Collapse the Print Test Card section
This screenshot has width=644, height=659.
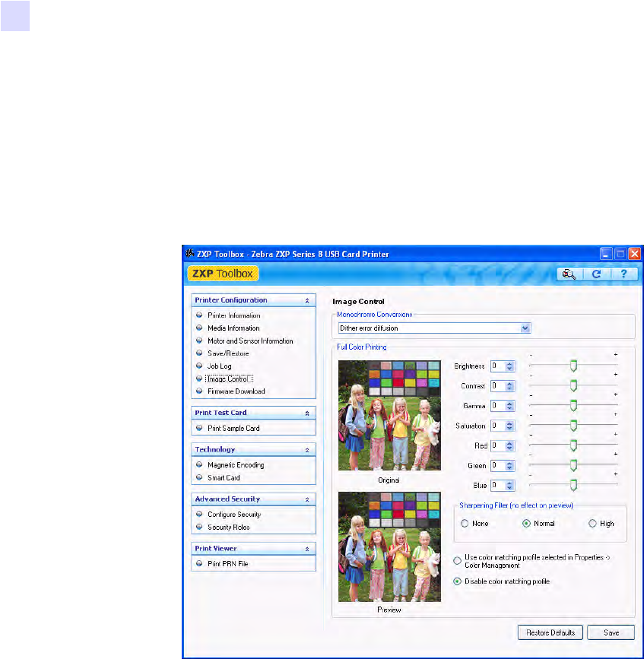[x=307, y=413]
